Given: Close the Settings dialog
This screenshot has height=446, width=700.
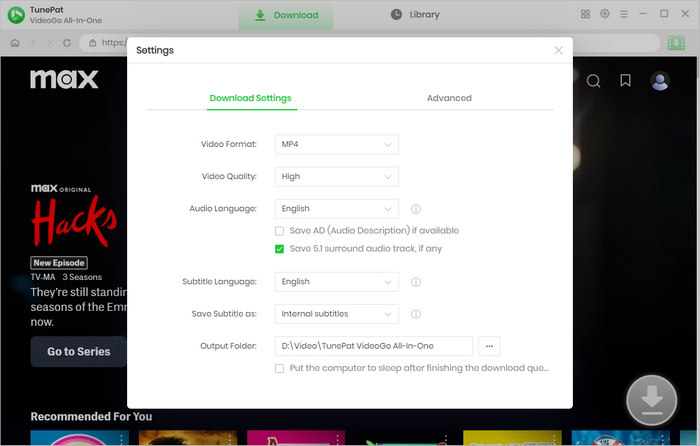Looking at the screenshot, I should coord(558,50).
